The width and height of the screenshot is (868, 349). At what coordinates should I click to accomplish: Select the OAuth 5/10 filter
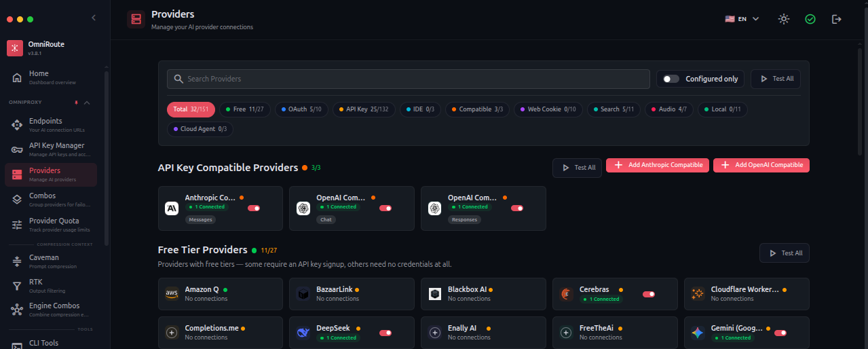click(x=301, y=109)
